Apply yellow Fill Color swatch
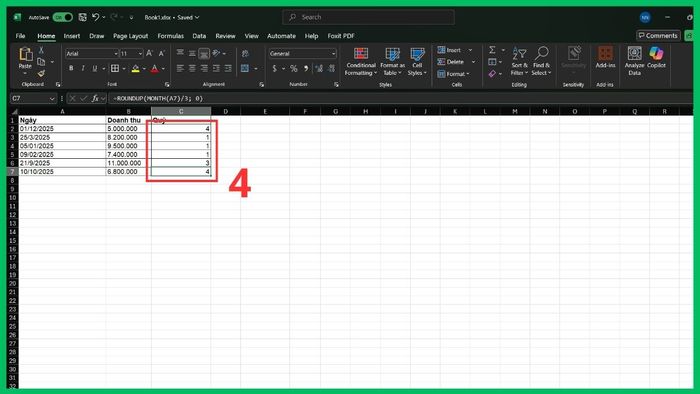 (x=136, y=69)
